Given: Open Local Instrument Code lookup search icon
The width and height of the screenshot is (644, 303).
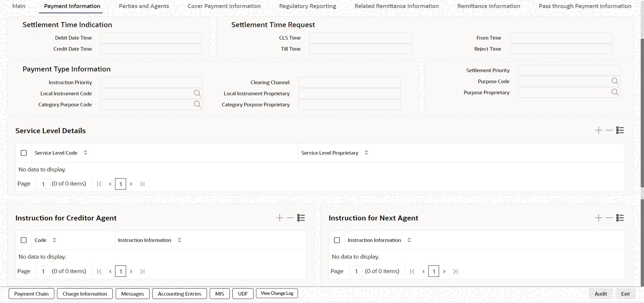Looking at the screenshot, I should tap(197, 93).
